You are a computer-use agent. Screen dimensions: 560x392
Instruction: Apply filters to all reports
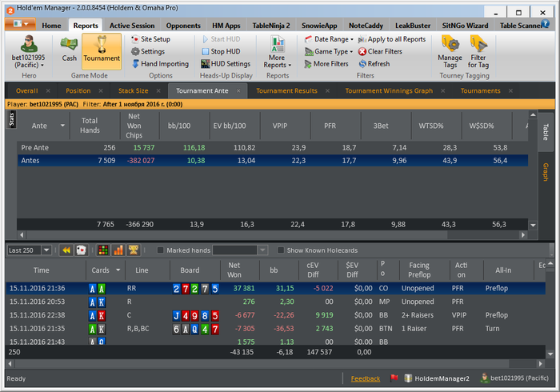point(392,39)
